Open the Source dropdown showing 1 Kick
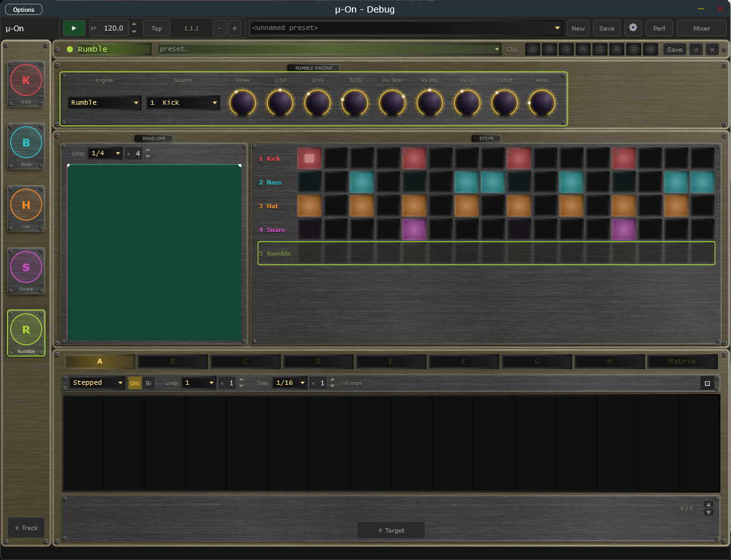Image resolution: width=731 pixels, height=560 pixels. 183,102
